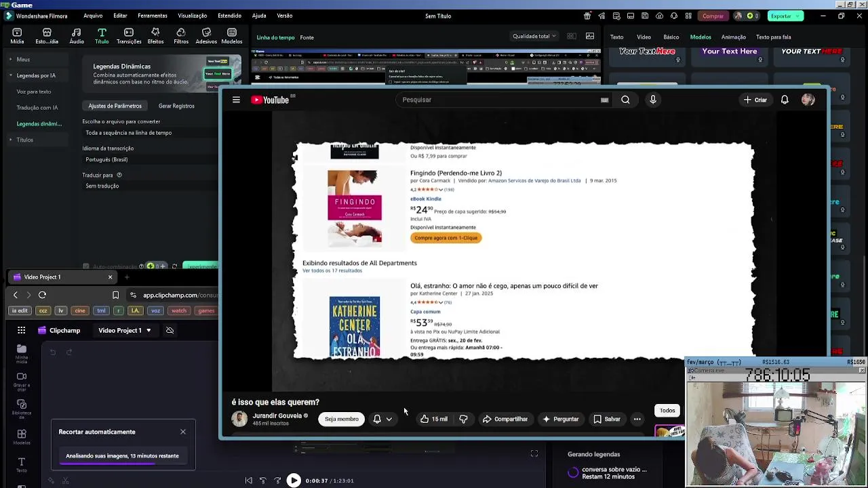
Task: Open the Filtros panel icon
Action: point(181,33)
